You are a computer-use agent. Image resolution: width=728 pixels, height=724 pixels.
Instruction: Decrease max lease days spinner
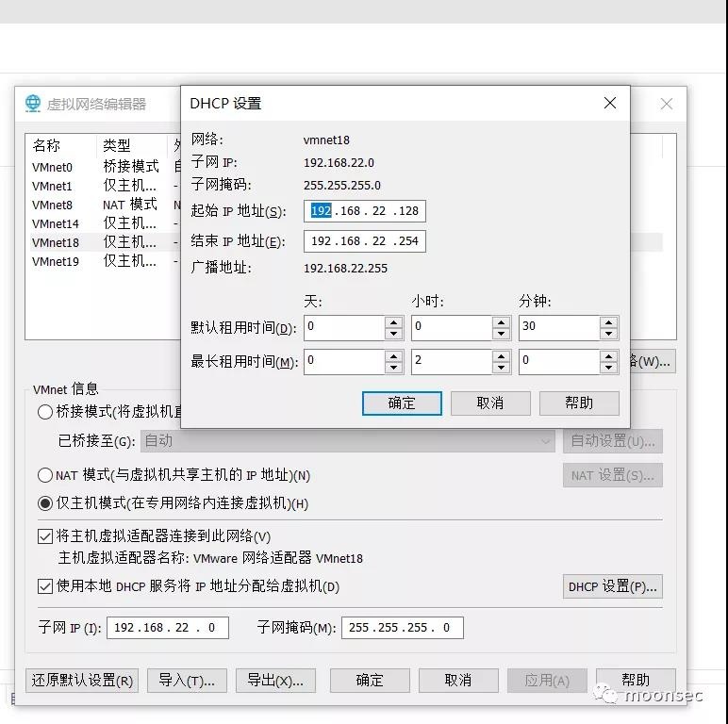(394, 368)
